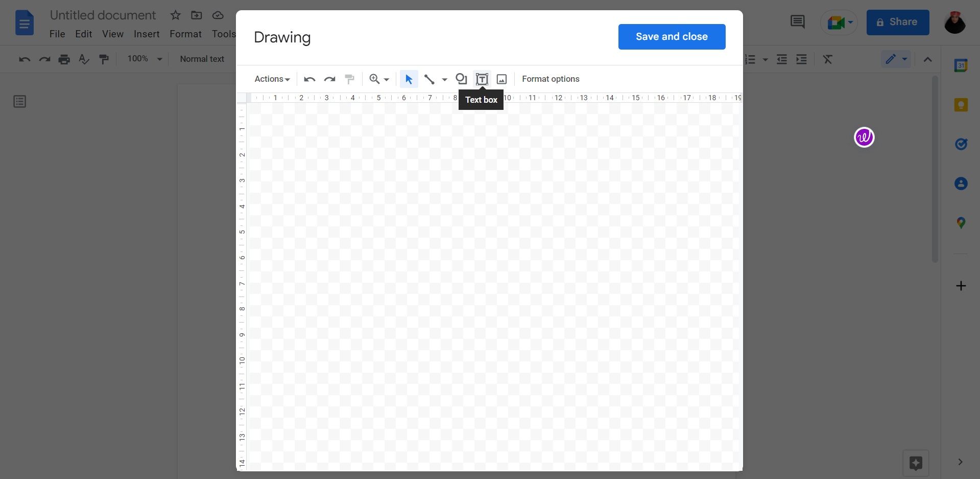Redo in the Docs main toolbar
980x479 pixels.
[44, 59]
